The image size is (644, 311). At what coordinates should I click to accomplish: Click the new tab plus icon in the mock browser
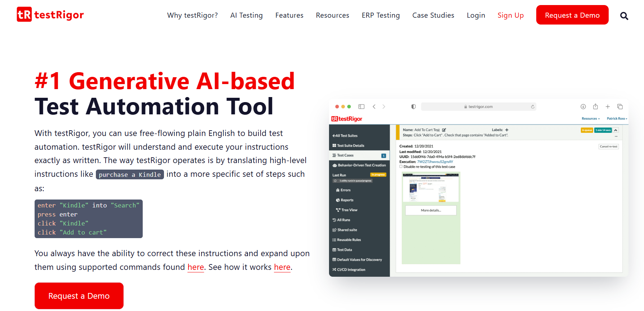608,106
